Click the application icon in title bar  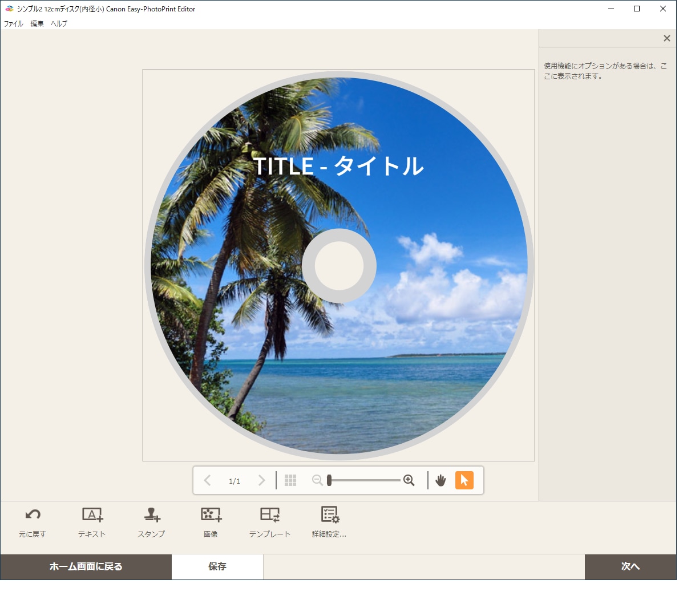(9, 9)
